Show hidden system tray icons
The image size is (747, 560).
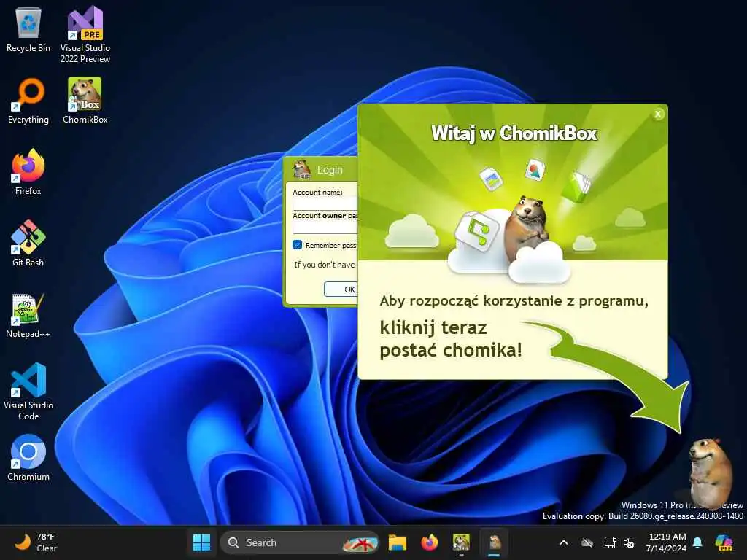pos(564,542)
